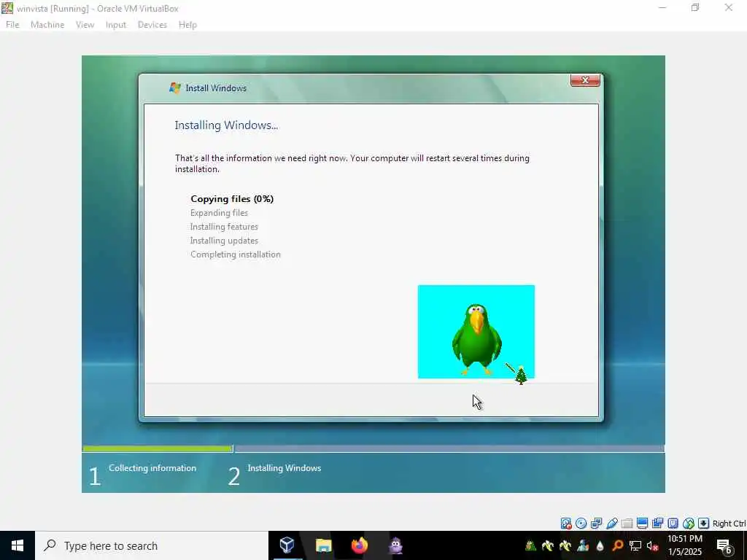Open VirtualBox from the taskbar
This screenshot has width=747, height=560.
pos(287,545)
